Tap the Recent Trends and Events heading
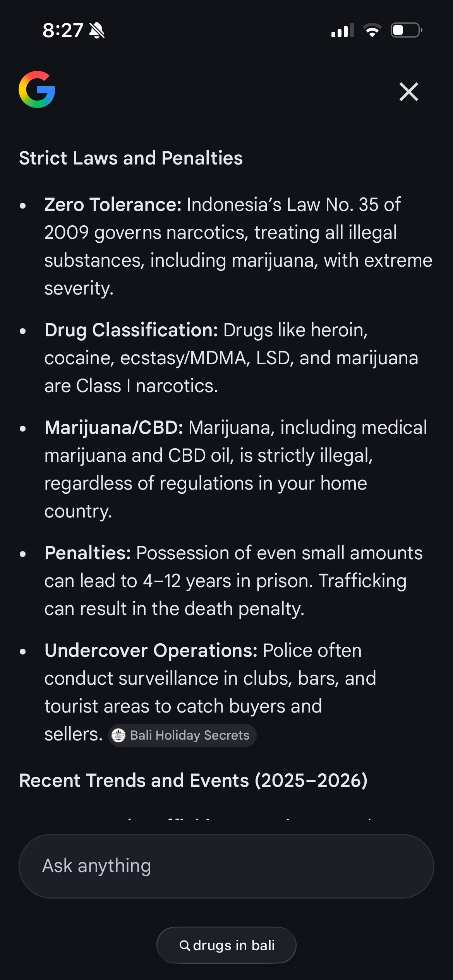 [x=193, y=780]
